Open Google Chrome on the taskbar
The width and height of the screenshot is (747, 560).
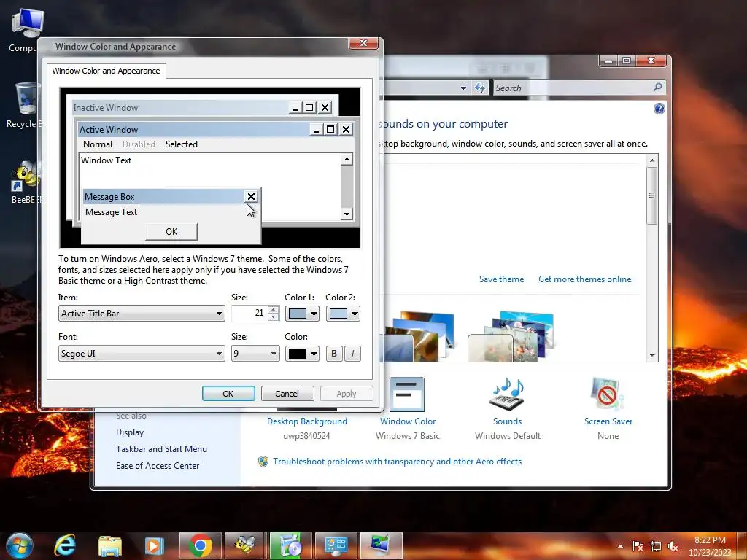coord(200,545)
